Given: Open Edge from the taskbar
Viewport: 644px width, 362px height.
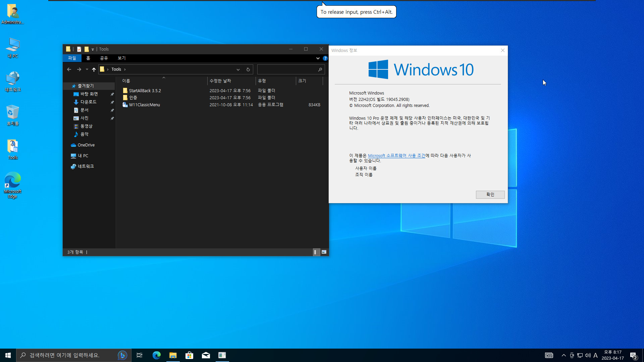Looking at the screenshot, I should [157, 355].
